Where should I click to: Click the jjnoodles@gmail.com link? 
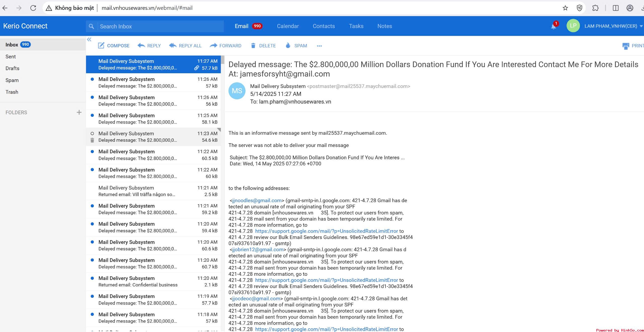click(x=257, y=201)
